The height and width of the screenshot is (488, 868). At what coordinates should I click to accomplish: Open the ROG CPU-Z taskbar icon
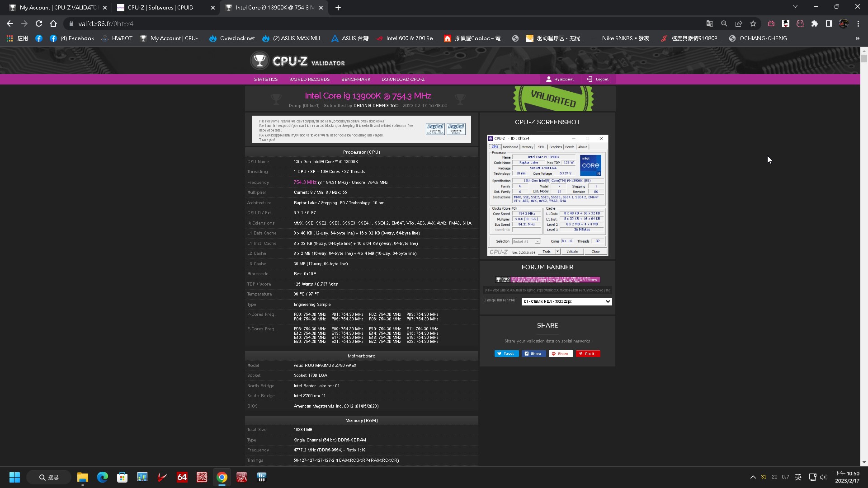click(x=202, y=477)
